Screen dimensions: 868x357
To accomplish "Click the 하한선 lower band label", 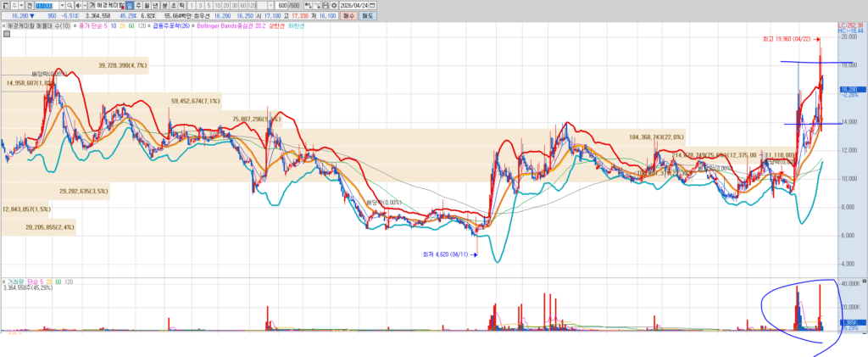I will [x=296, y=26].
